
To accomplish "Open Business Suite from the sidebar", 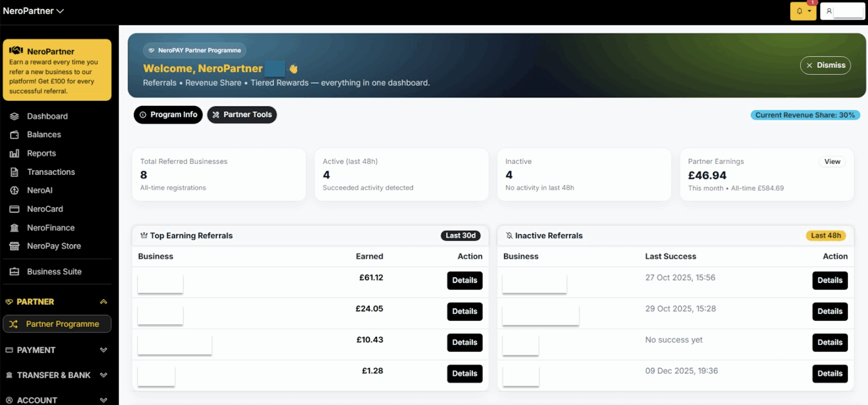I will coord(54,271).
